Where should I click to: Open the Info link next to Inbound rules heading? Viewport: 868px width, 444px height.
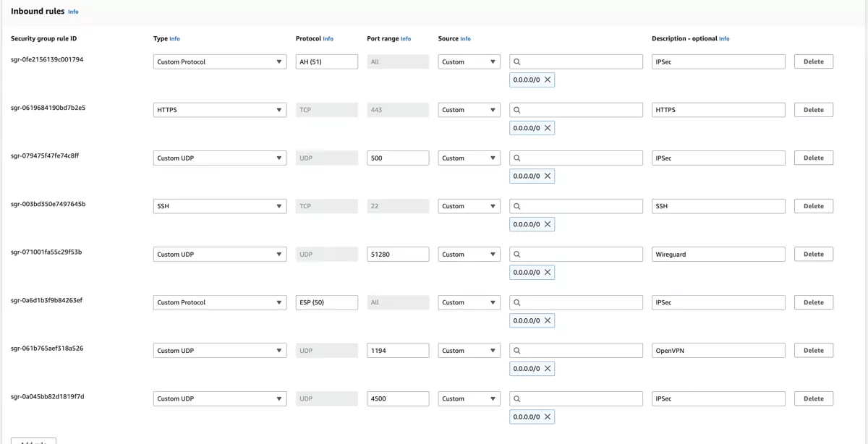click(72, 11)
